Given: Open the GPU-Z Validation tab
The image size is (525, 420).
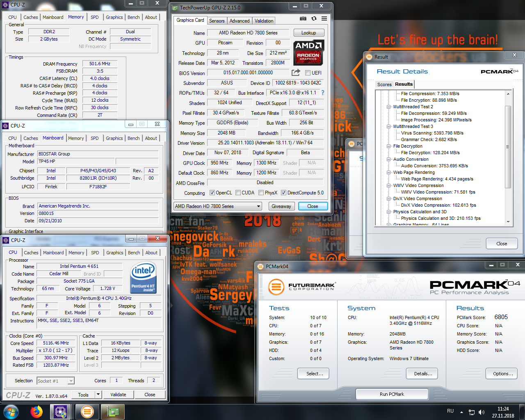Looking at the screenshot, I should pos(264,21).
